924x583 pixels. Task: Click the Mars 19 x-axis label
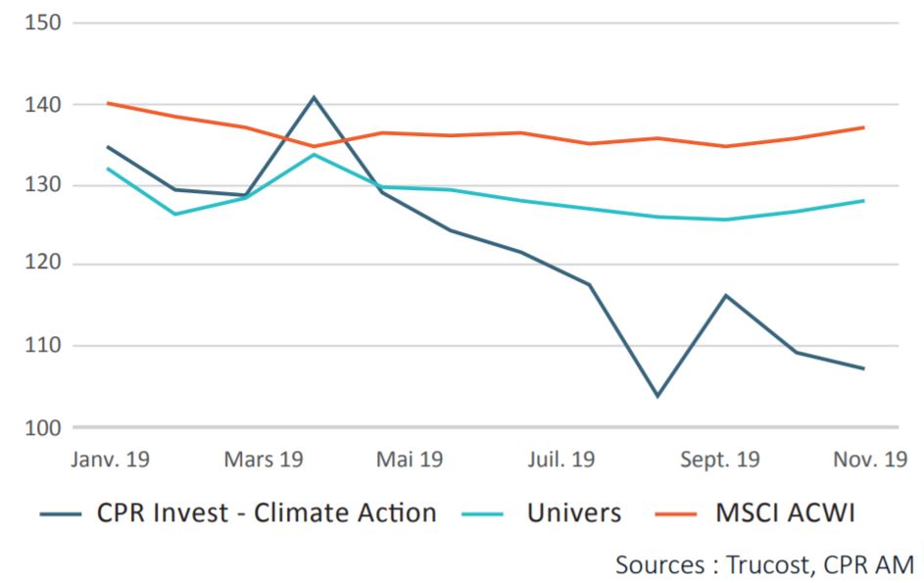tap(264, 459)
